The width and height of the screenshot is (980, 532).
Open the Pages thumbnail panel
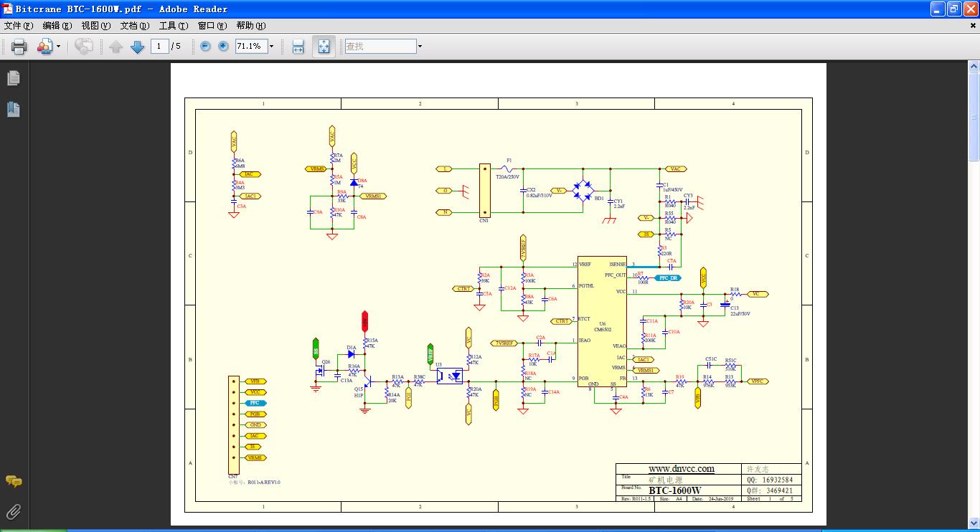[x=13, y=78]
